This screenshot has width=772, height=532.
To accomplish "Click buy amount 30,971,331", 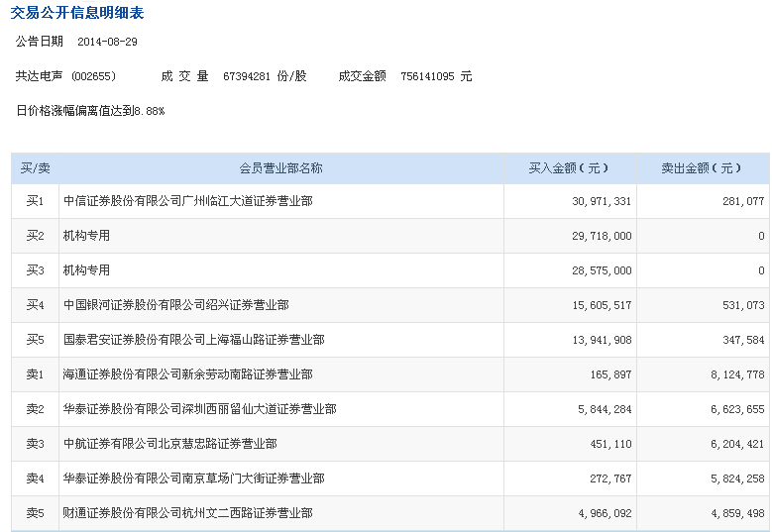I will coord(602,201).
